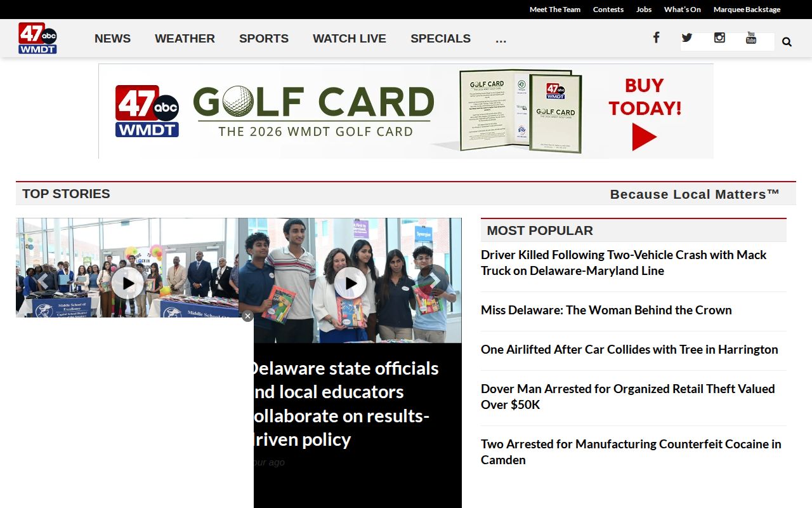
Task: Open the Jobs link
Action: pyautogui.click(x=644, y=10)
